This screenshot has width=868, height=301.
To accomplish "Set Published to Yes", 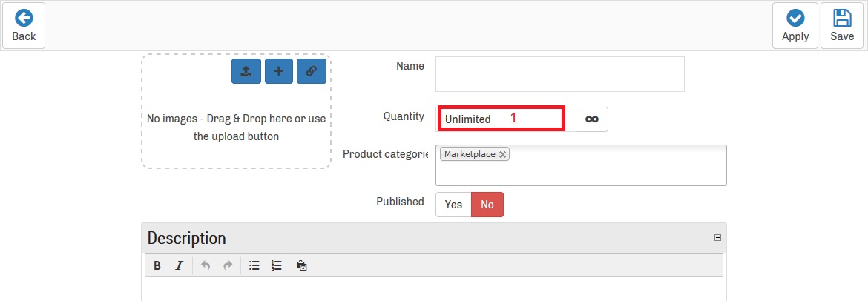I will [x=453, y=205].
